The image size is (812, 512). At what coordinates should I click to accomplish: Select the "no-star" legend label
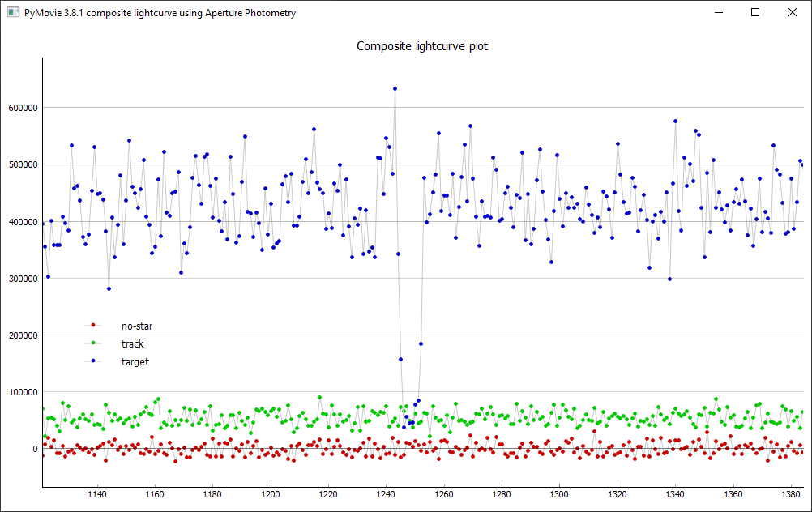(137, 326)
